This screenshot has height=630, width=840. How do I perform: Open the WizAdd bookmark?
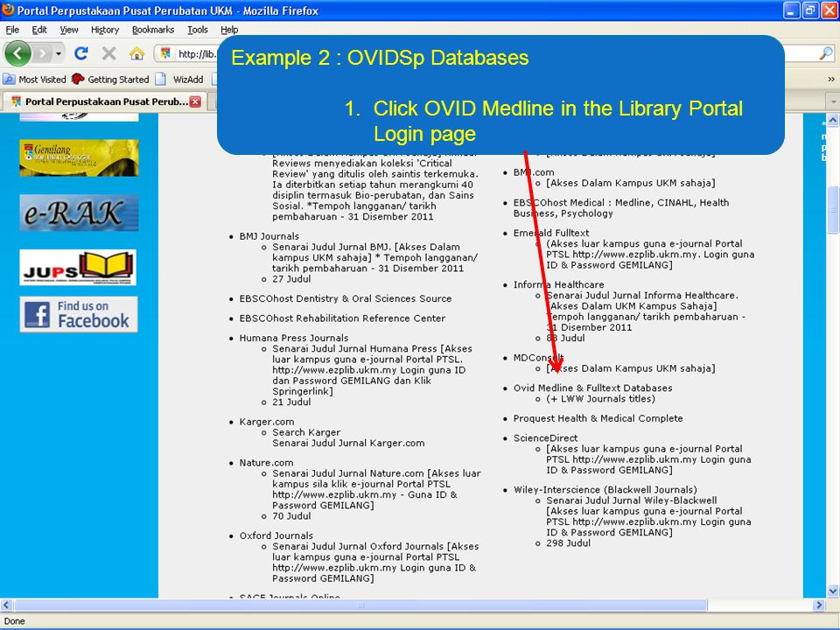pos(179,80)
